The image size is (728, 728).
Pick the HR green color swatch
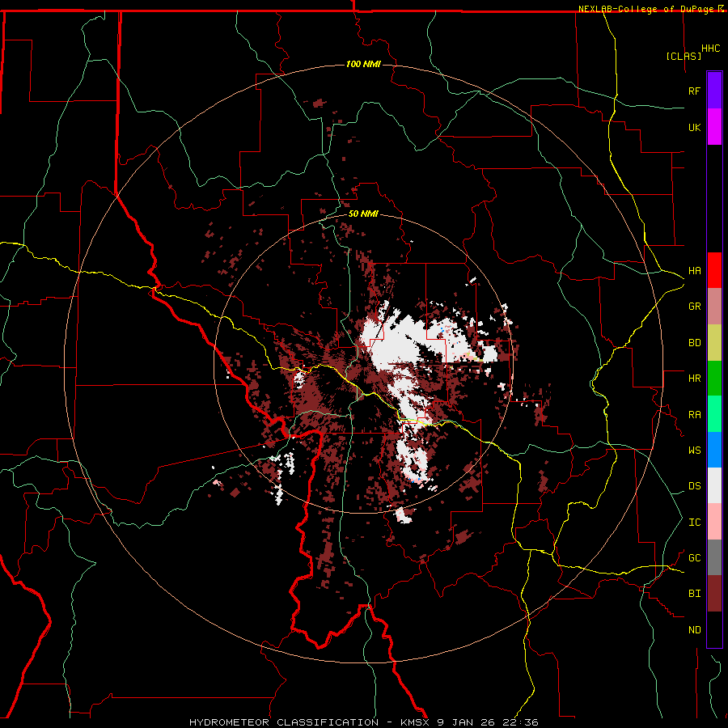click(x=714, y=379)
